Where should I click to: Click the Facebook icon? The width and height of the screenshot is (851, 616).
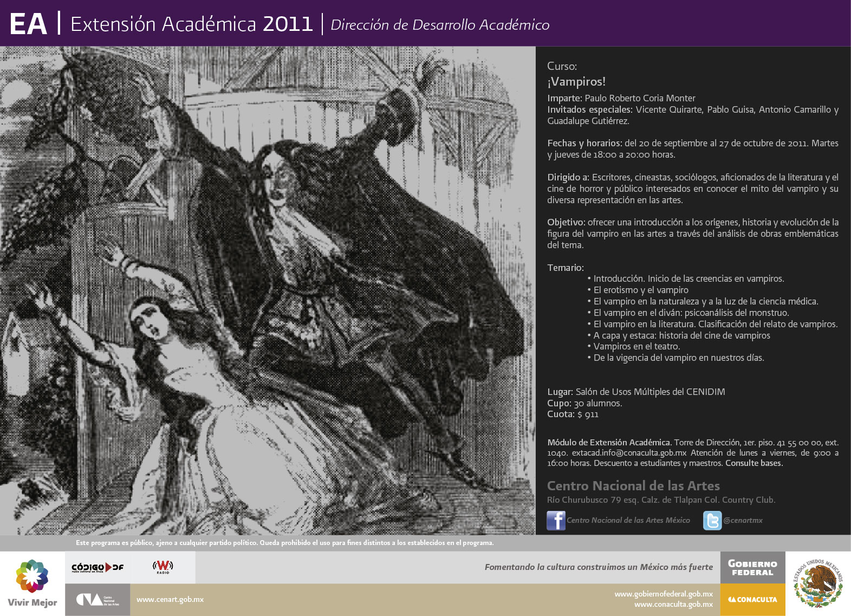click(556, 520)
